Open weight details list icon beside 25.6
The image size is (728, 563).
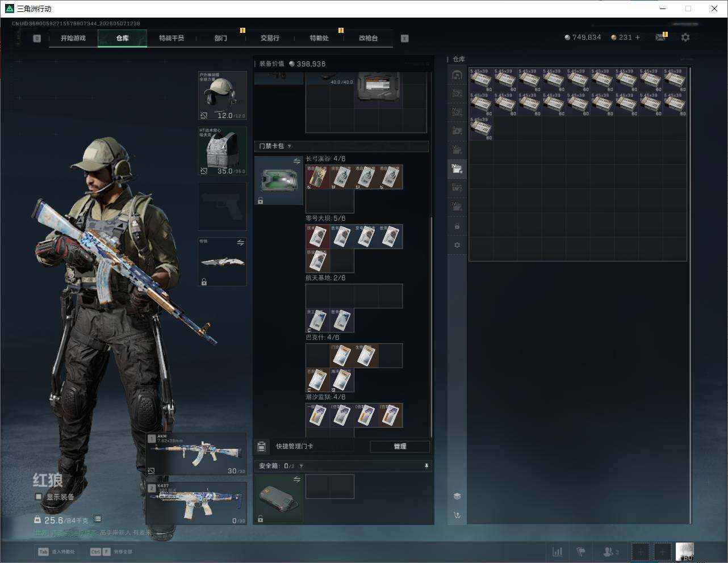(x=98, y=519)
